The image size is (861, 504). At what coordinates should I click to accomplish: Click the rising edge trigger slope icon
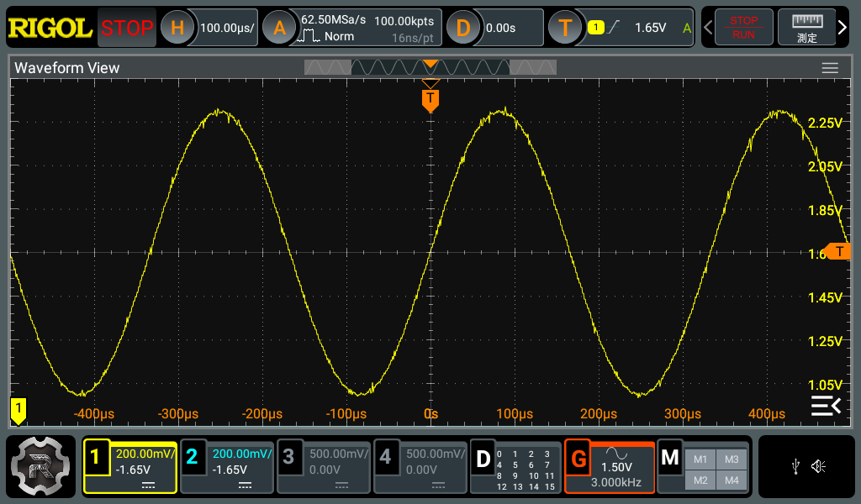coord(614,27)
